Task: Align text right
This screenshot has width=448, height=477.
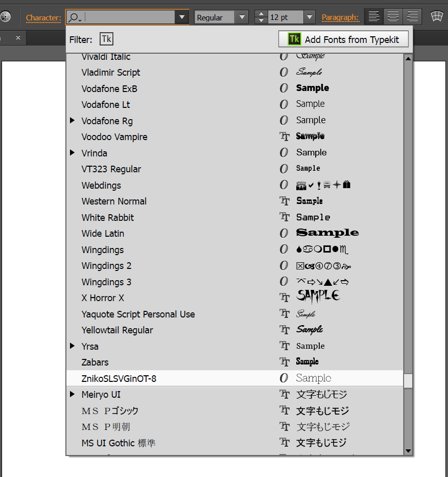Action: (x=412, y=16)
